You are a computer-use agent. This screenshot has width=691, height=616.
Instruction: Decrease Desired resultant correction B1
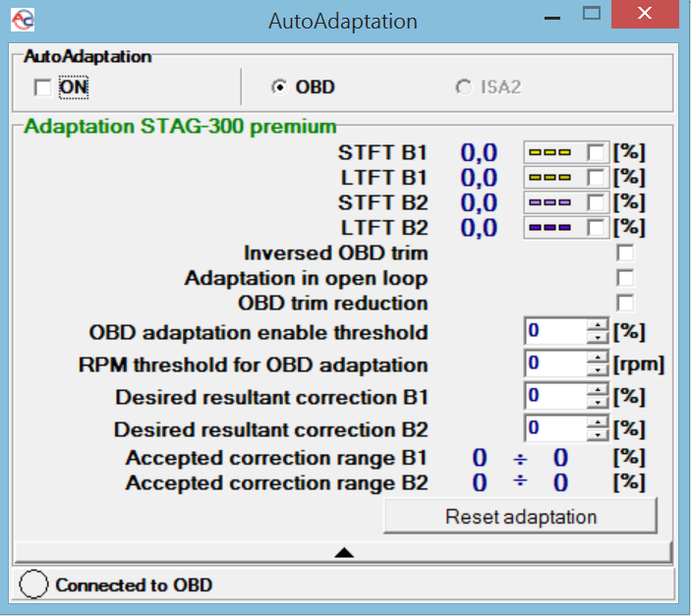[x=598, y=402]
